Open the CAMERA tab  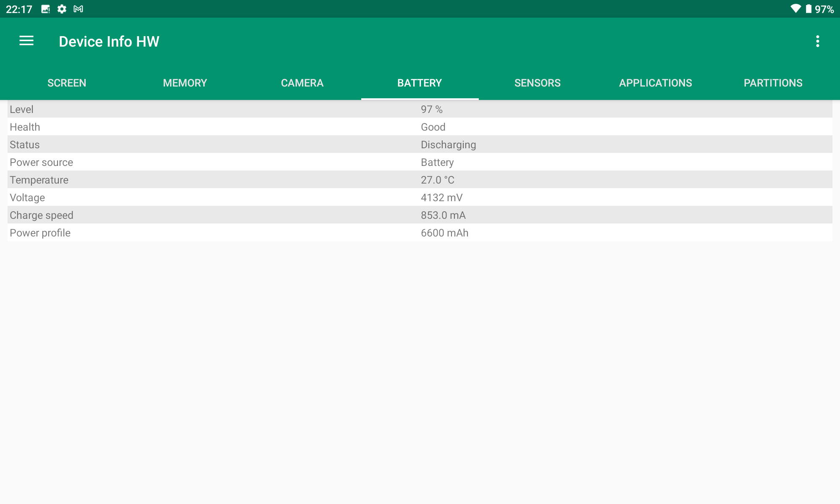pos(302,83)
